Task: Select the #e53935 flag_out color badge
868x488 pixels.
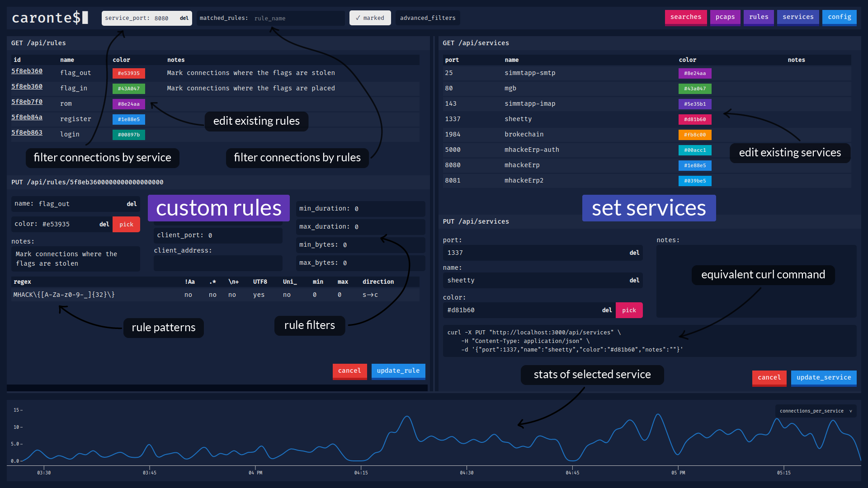Action: pos(129,73)
